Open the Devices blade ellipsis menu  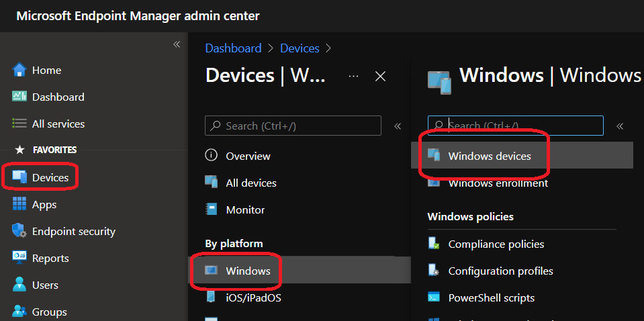(353, 76)
